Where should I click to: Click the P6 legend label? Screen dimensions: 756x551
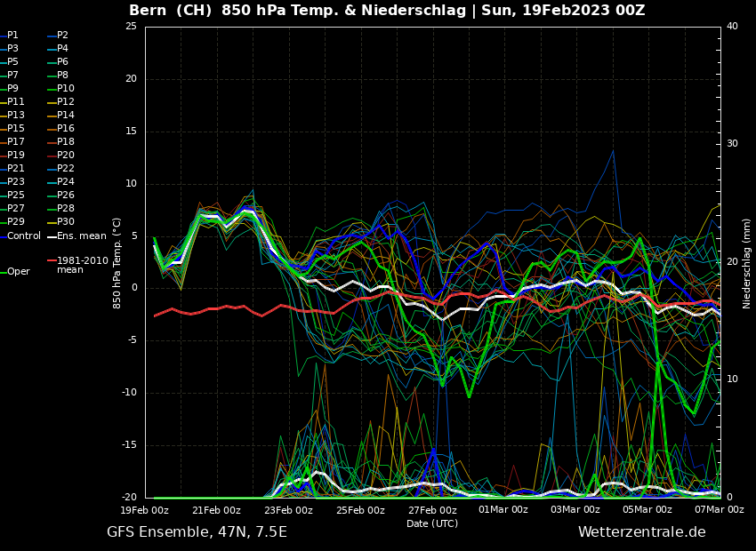[x=62, y=61]
